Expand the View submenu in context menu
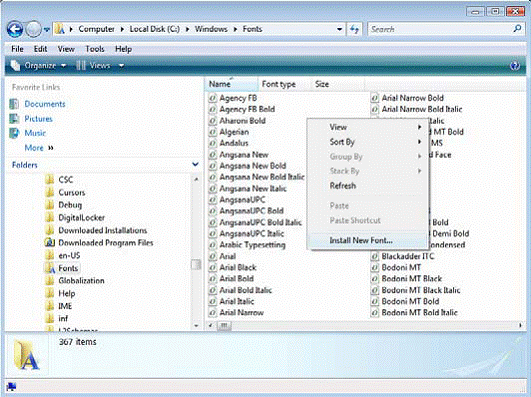This screenshot has height=397, width=531. [x=368, y=127]
